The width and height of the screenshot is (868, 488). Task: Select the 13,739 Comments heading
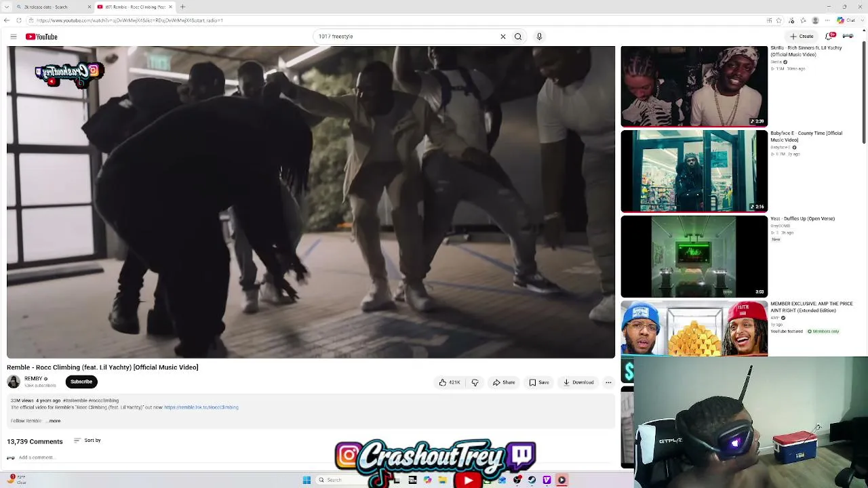35,442
